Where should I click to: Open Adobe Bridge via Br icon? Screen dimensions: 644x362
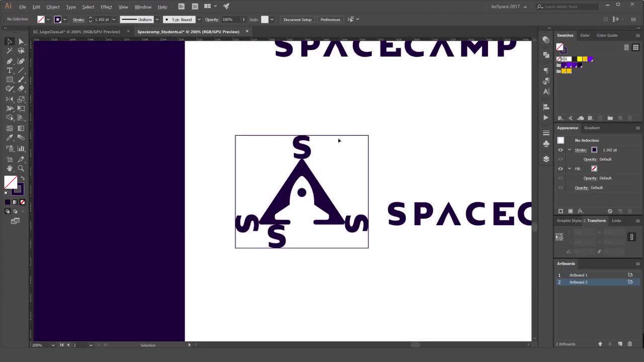click(182, 7)
